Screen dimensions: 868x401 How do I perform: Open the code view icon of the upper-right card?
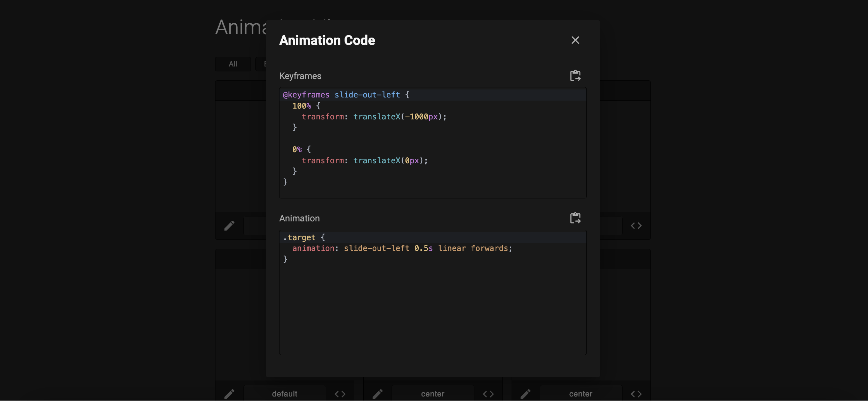coord(636,226)
